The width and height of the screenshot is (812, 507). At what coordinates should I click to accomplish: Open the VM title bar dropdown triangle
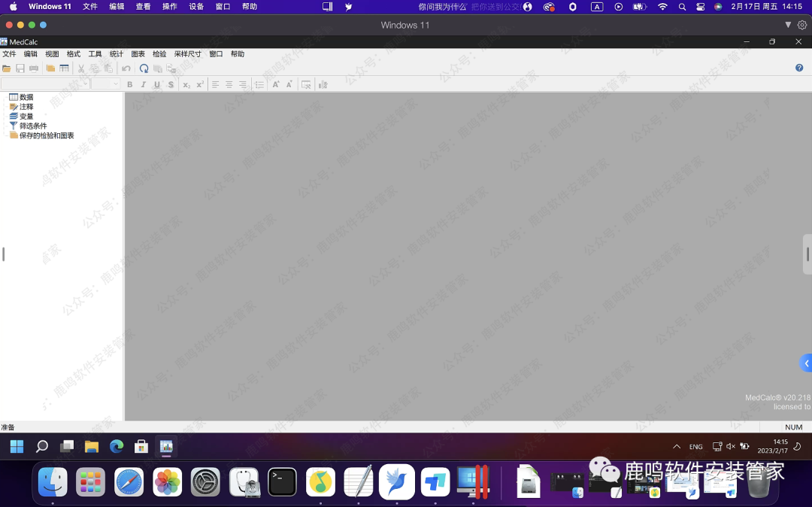point(788,25)
